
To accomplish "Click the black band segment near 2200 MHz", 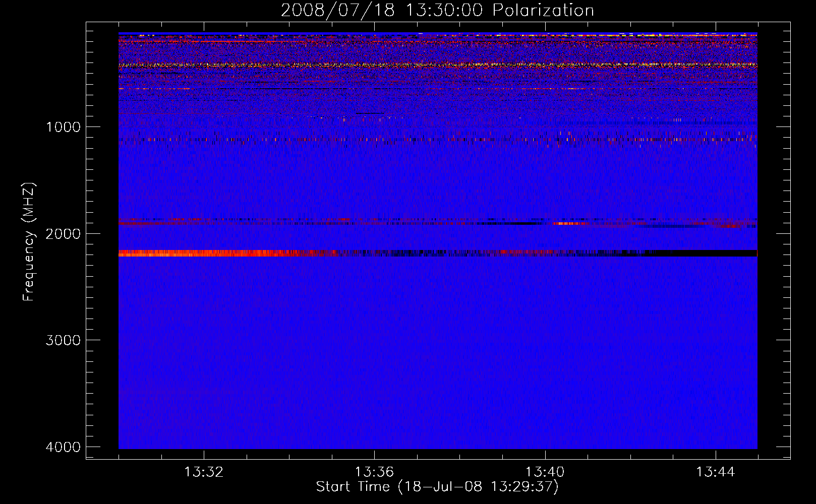I will click(701, 253).
